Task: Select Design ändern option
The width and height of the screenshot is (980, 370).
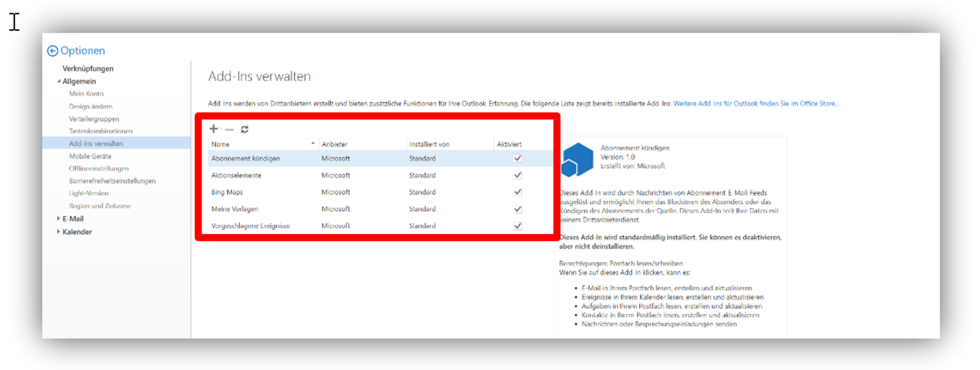Action: pyautogui.click(x=90, y=106)
